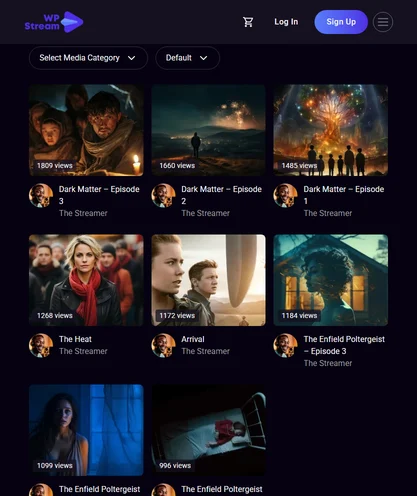Open the Default sort dropdown
417x496 pixels.
(x=187, y=58)
